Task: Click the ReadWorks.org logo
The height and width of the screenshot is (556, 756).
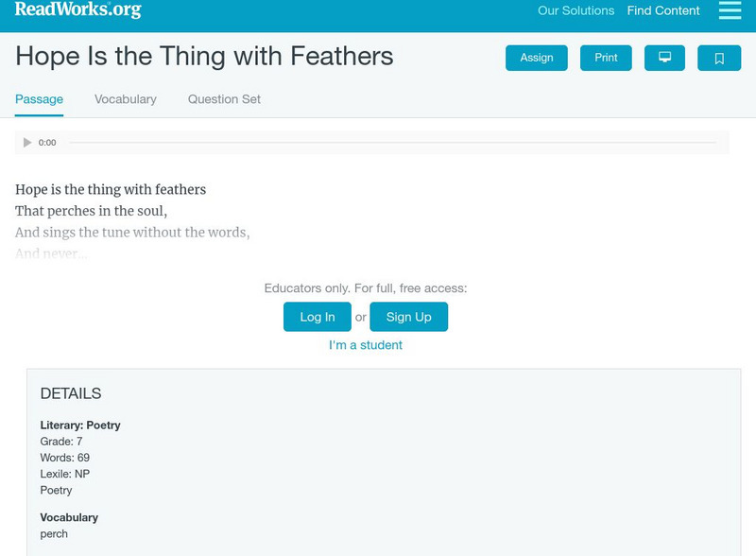Action: tap(77, 10)
